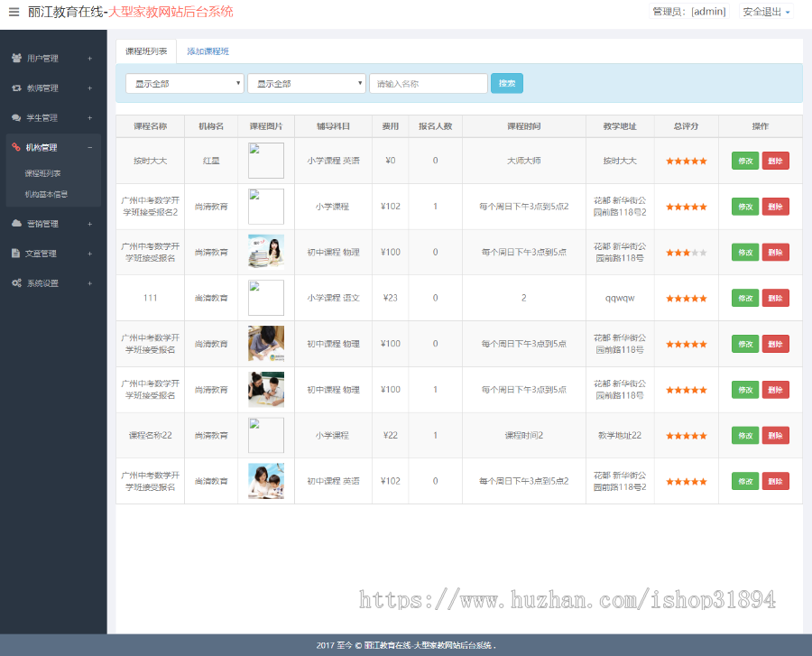This screenshot has height=656, width=812.
Task: Click the 红星 institution cell
Action: pyautogui.click(x=211, y=161)
